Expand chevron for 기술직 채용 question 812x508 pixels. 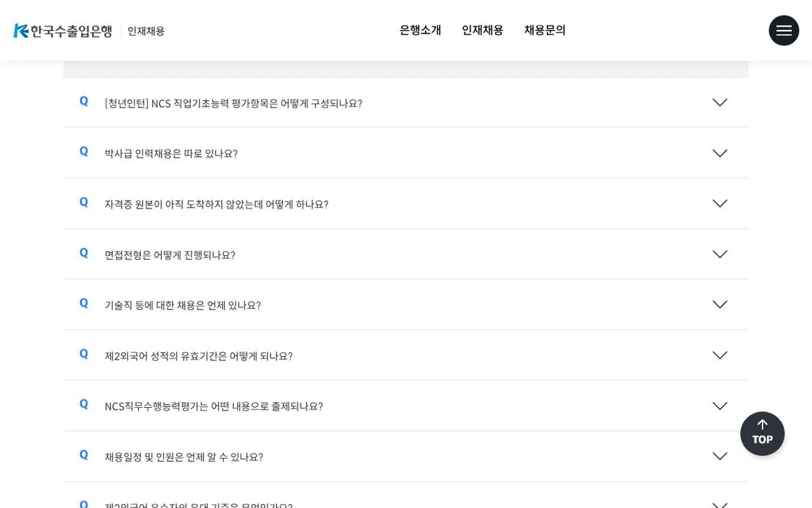click(x=720, y=304)
